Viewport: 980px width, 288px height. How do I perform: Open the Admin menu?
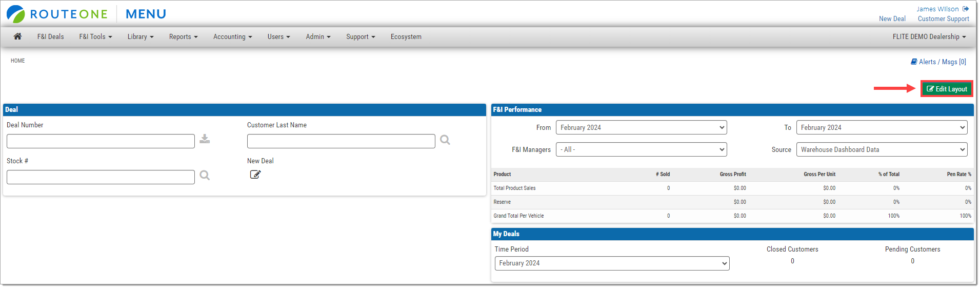[318, 36]
